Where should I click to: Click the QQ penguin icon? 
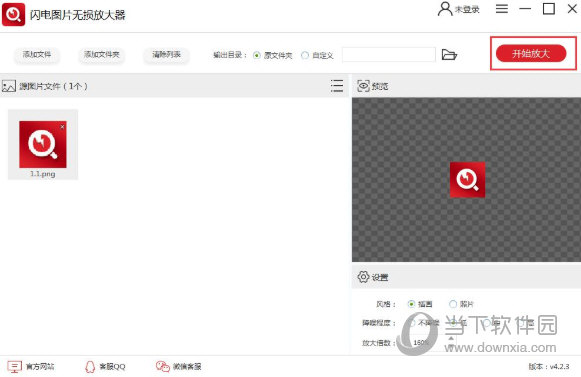coord(90,367)
